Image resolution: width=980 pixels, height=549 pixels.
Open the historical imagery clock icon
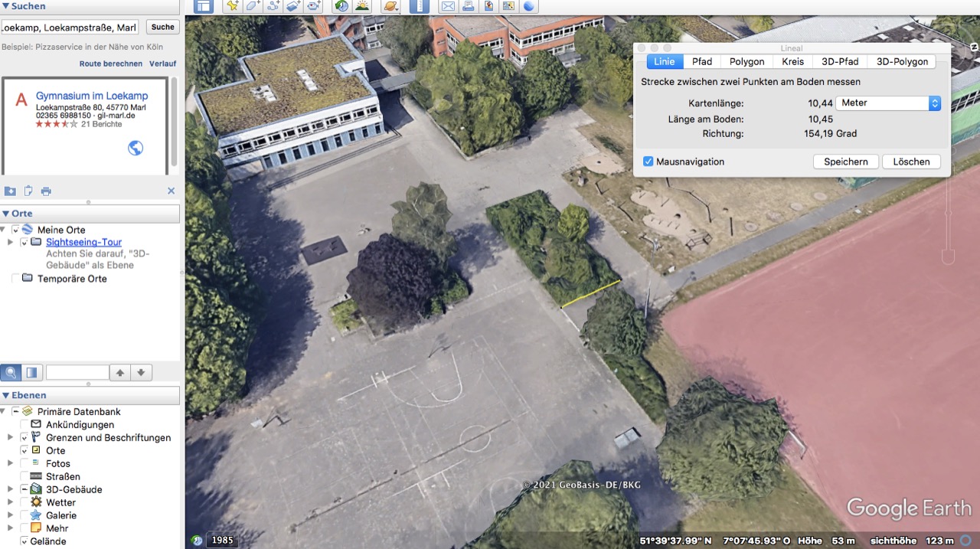click(341, 6)
